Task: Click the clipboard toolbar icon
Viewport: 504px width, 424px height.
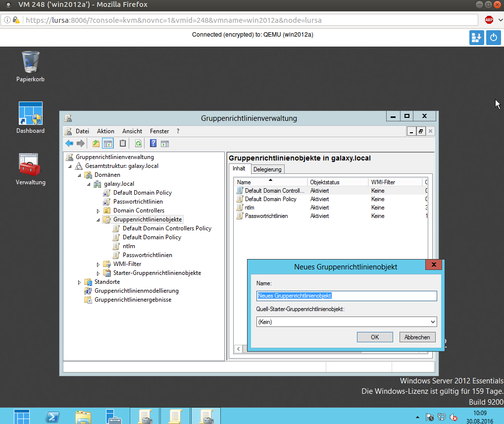Action: pyautogui.click(x=123, y=144)
